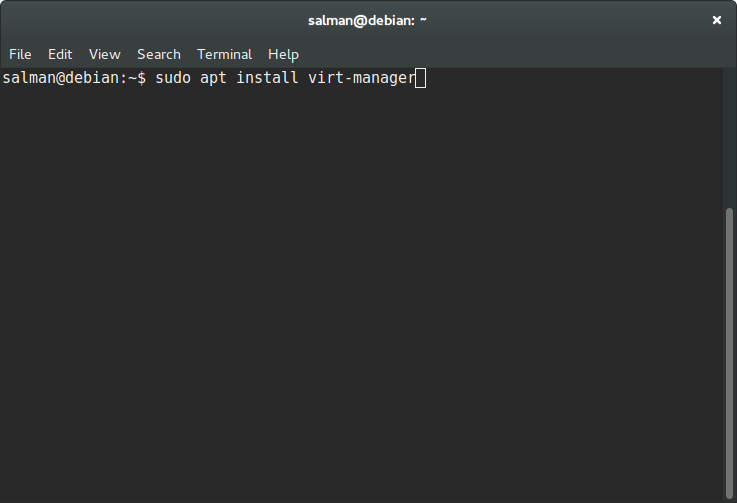Click the bottom end of the scrollbar
The image size is (737, 503).
729,497
